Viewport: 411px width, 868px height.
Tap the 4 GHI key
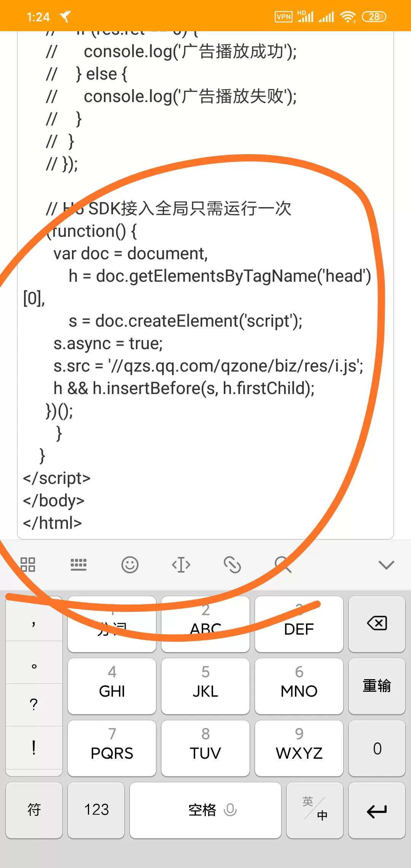[x=112, y=686]
